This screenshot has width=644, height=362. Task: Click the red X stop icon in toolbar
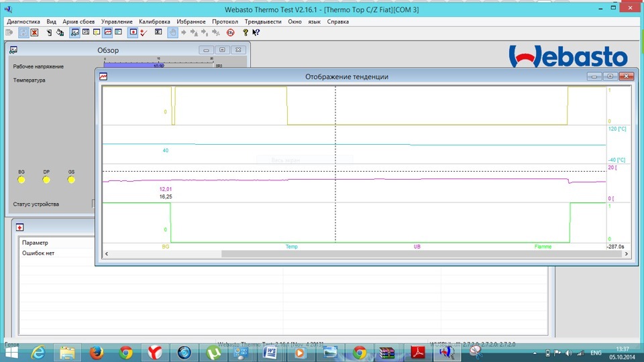tap(34, 32)
